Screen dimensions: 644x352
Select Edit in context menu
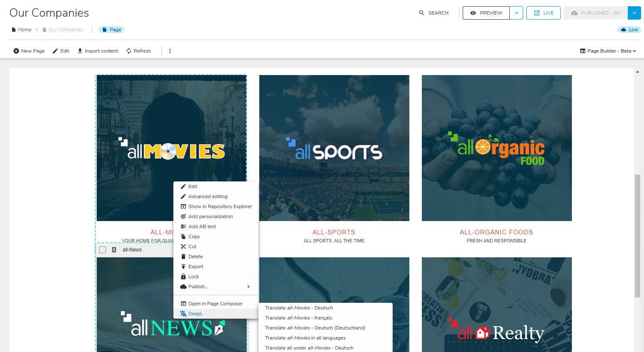click(216, 186)
